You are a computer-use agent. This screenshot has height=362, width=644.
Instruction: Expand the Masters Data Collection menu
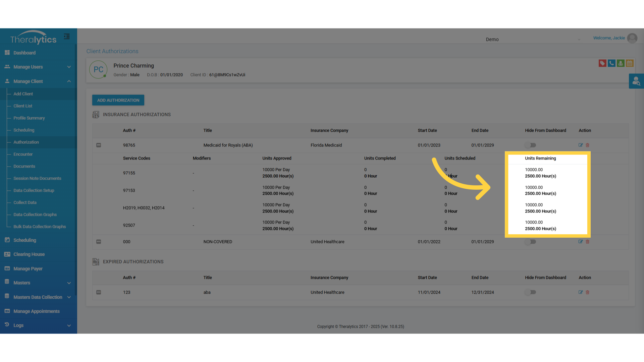pyautogui.click(x=38, y=297)
